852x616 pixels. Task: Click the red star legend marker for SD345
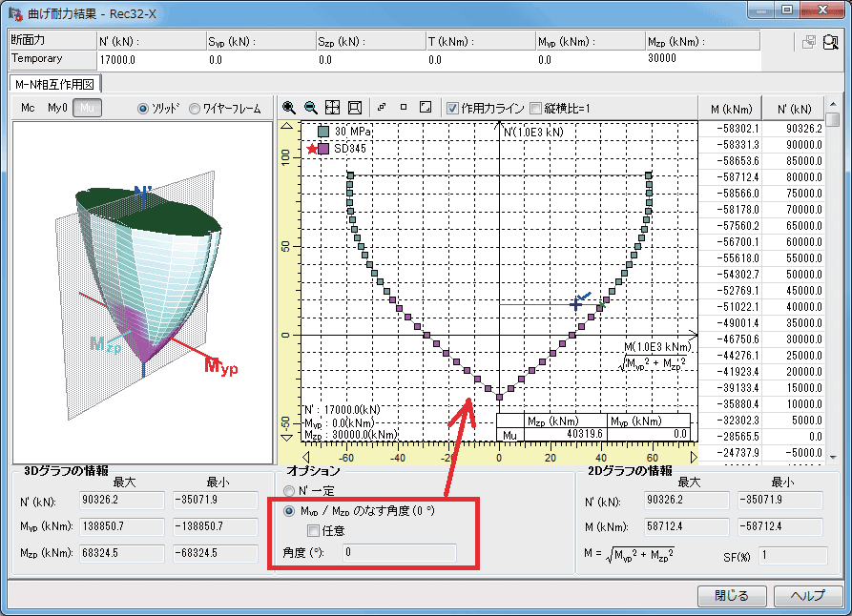(x=312, y=149)
